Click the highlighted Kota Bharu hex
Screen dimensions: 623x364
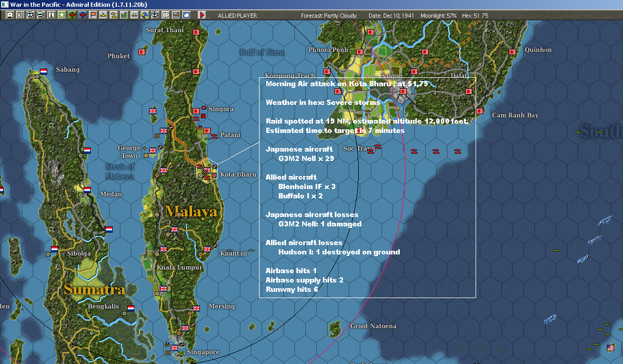tap(207, 170)
